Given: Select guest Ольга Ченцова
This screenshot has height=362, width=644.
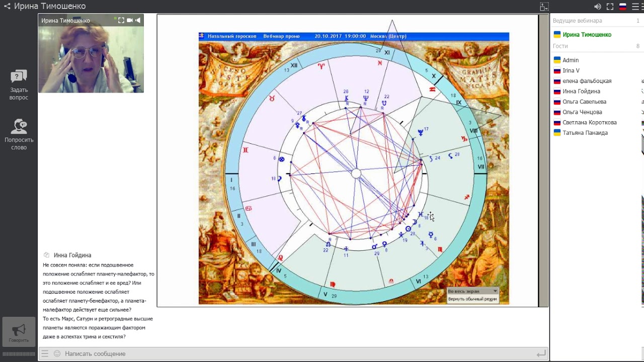Looking at the screenshot, I should coord(582,112).
